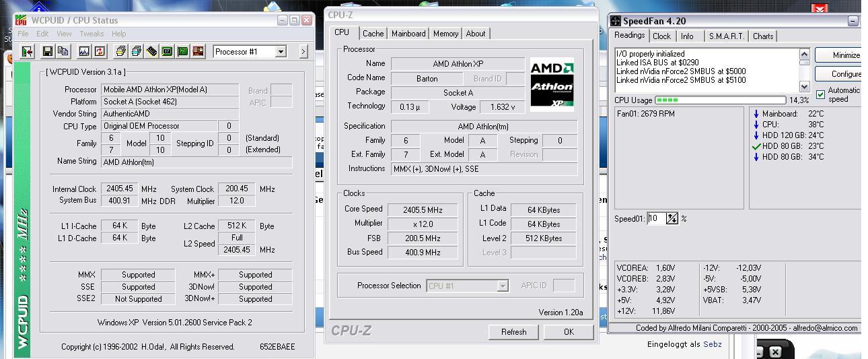Viewport: 868px width, 359px height.
Task: Click the green chipset icon in WCPUID toolbar
Action: tap(167, 51)
